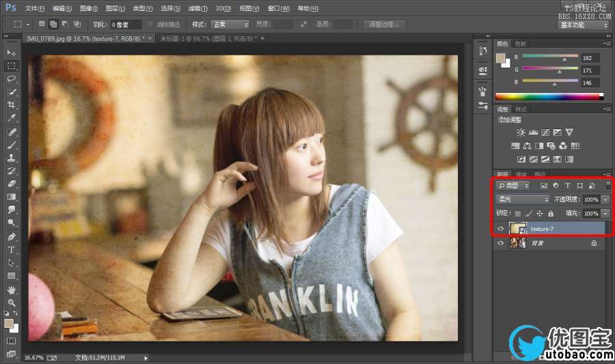Adjust the R color slider
The width and height of the screenshot is (615, 364).
(x=564, y=59)
